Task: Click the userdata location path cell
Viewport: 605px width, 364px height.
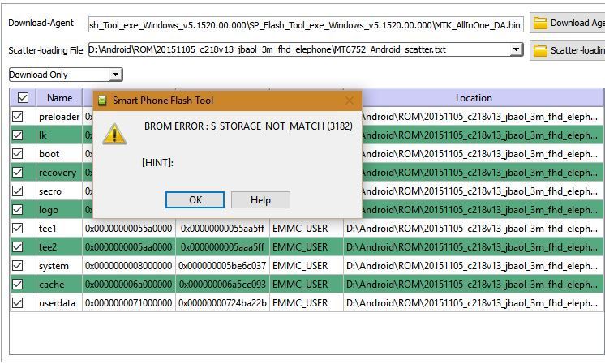Action: pyautogui.click(x=474, y=302)
